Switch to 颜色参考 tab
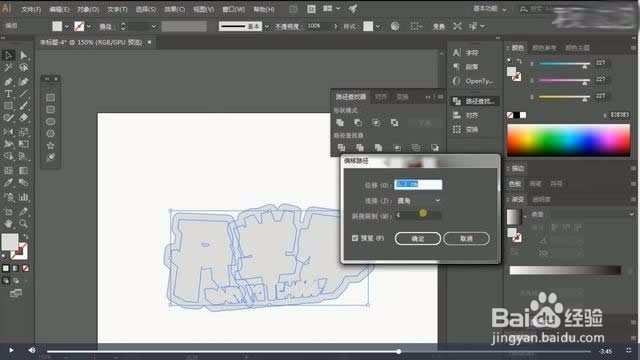The width and height of the screenshot is (640, 360). [x=544, y=48]
